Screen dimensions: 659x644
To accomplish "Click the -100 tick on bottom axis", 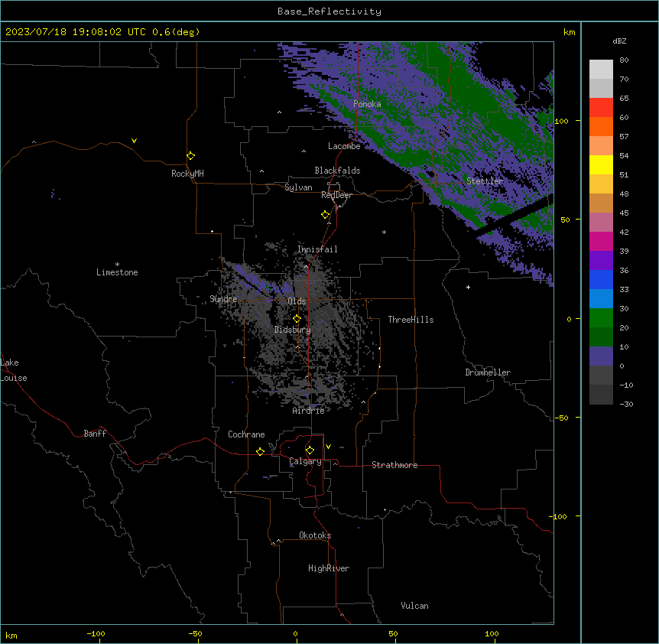I will tap(96, 633).
